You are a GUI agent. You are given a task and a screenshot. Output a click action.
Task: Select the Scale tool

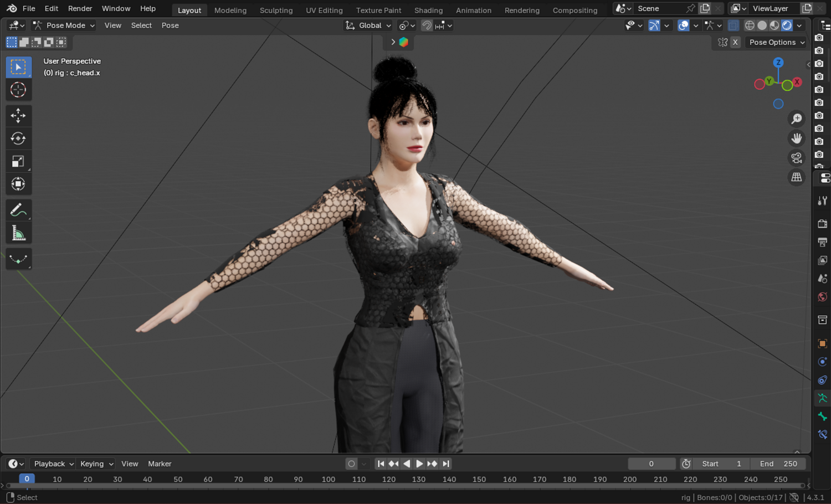[18, 161]
